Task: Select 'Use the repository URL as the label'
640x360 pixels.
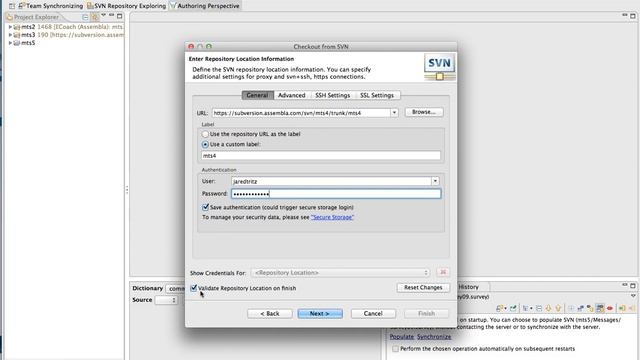Action: pos(205,134)
